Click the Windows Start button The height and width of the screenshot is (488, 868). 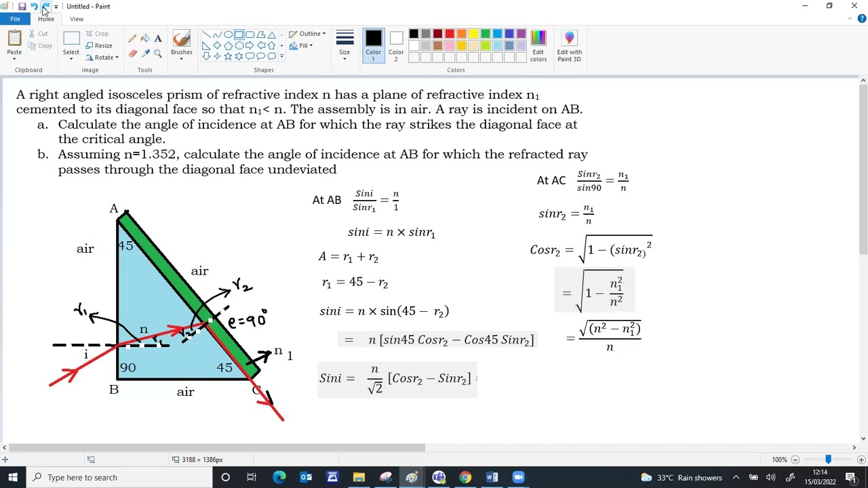pyautogui.click(x=13, y=477)
